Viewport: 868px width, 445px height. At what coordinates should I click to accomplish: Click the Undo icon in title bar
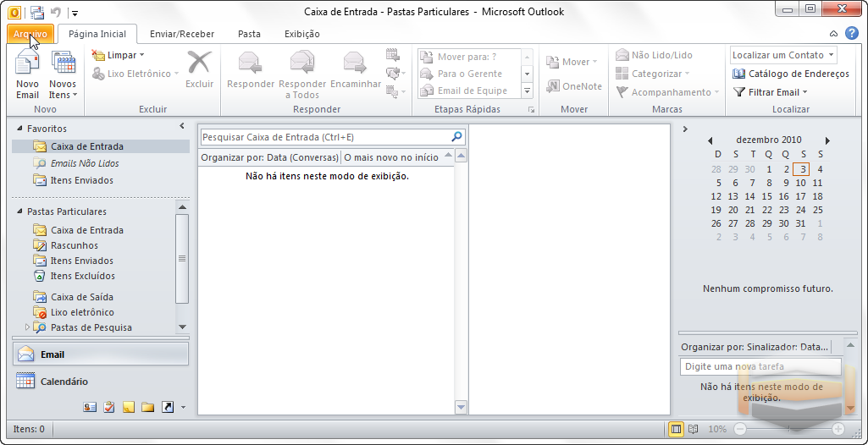(55, 12)
